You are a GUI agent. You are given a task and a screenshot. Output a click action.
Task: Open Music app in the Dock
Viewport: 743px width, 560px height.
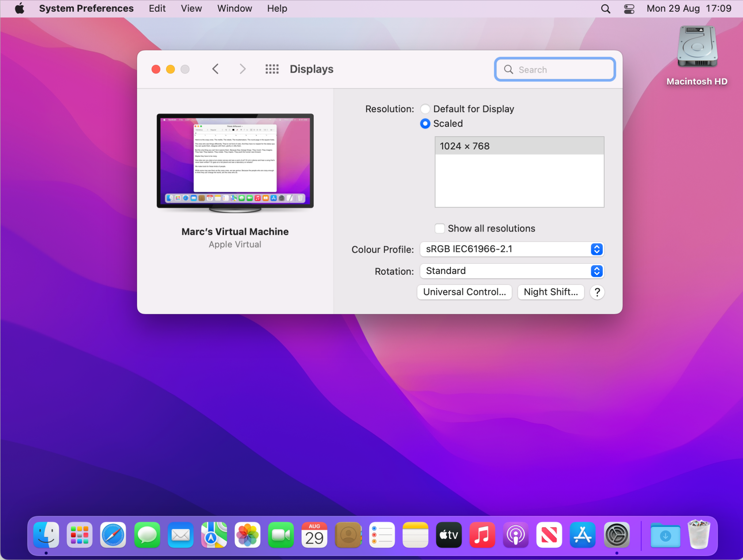click(x=482, y=535)
